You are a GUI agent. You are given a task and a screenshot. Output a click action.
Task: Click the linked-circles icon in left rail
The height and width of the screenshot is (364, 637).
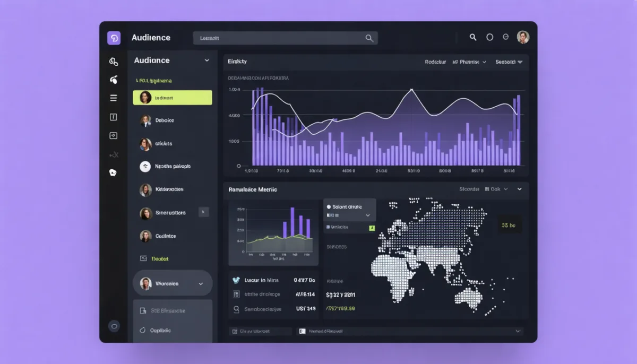click(113, 62)
